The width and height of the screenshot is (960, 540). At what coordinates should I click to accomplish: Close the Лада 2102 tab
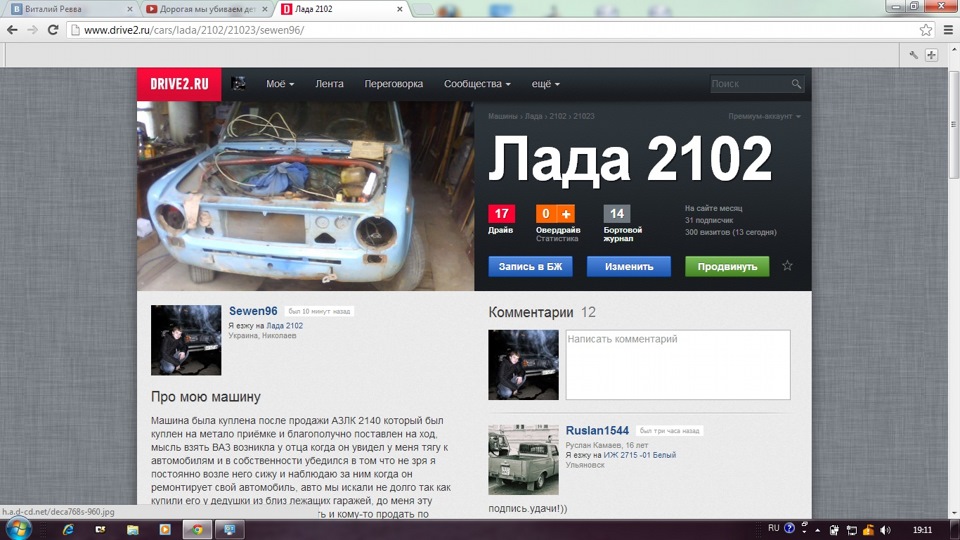click(x=399, y=9)
